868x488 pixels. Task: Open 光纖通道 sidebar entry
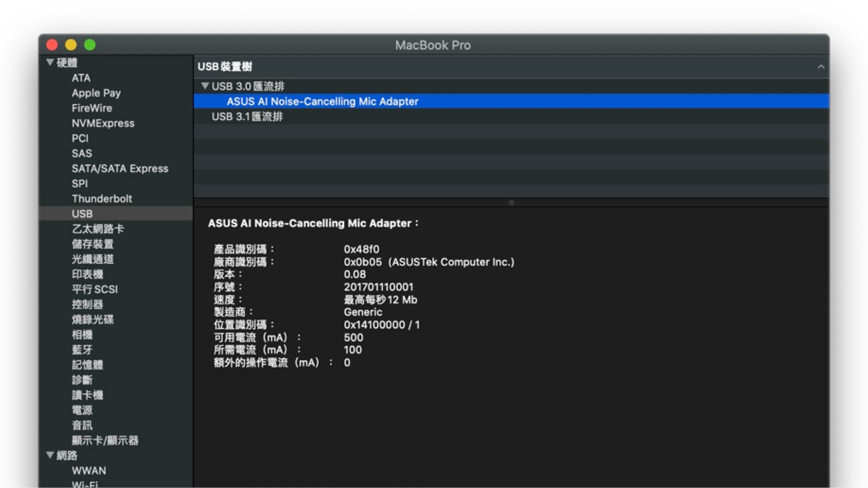[93, 259]
